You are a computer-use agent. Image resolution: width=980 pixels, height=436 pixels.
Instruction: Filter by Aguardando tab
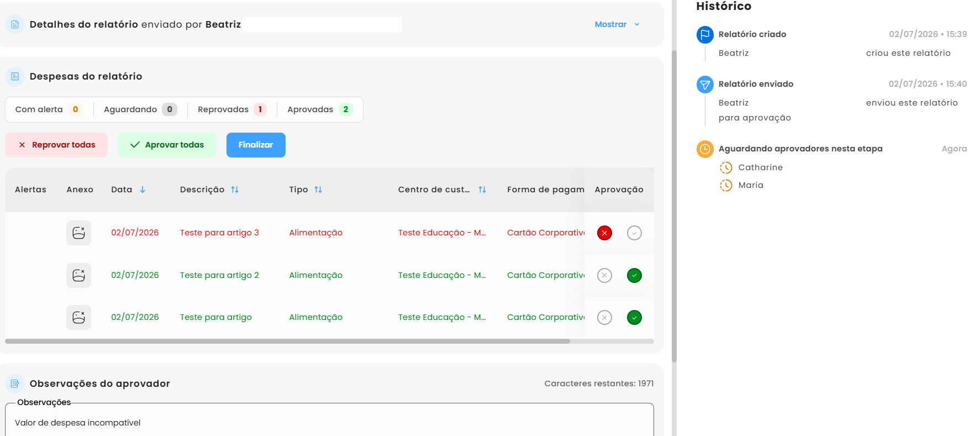[140, 109]
